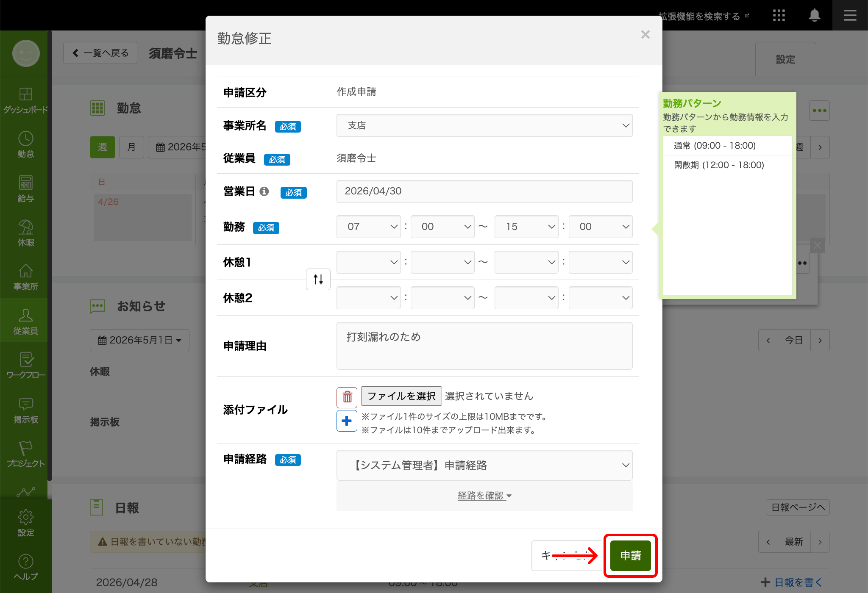Close the 勤怠修正 dialog with X
The height and width of the screenshot is (593, 868).
coord(645,35)
